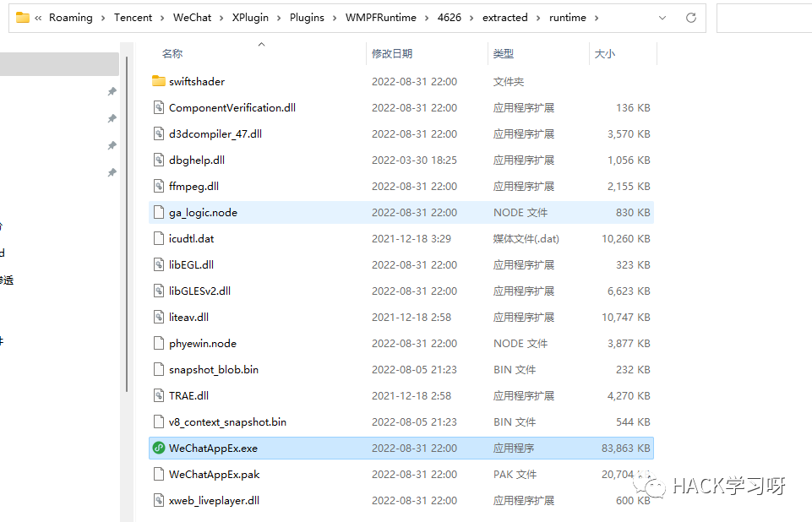Click the fourth pin icon in the navigation pane
Viewport: 812px width, 522px height.
click(x=112, y=172)
